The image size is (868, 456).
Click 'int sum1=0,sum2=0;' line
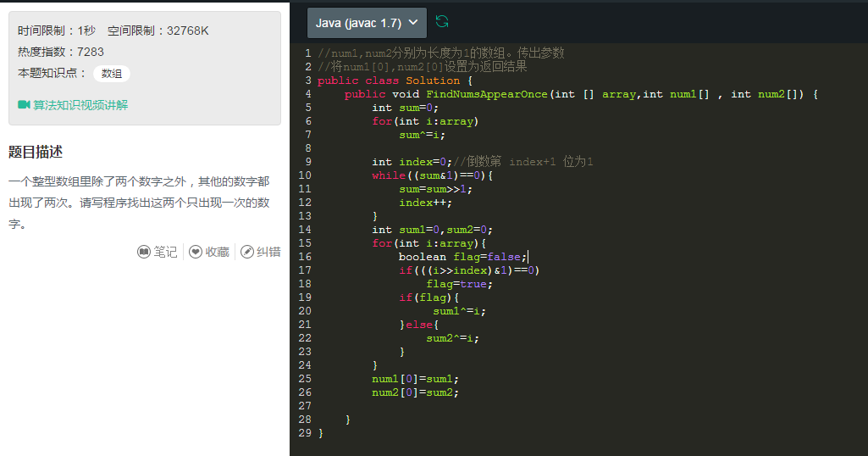pyautogui.click(x=433, y=230)
